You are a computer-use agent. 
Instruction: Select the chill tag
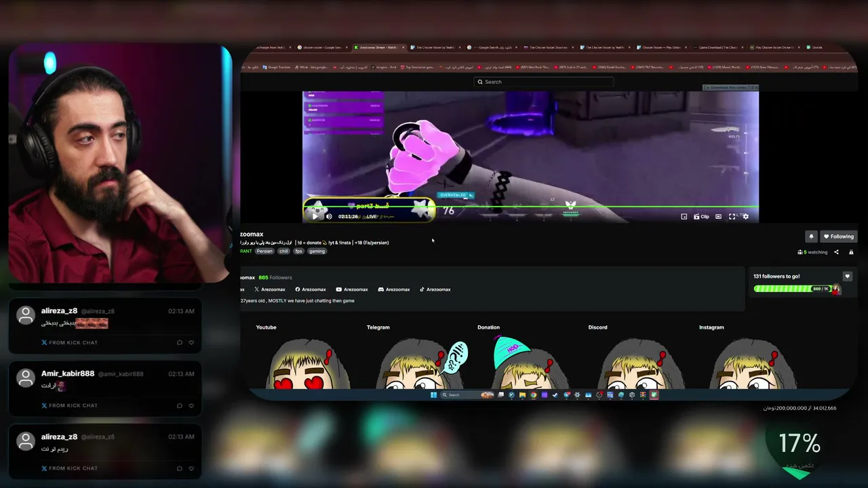coord(283,251)
